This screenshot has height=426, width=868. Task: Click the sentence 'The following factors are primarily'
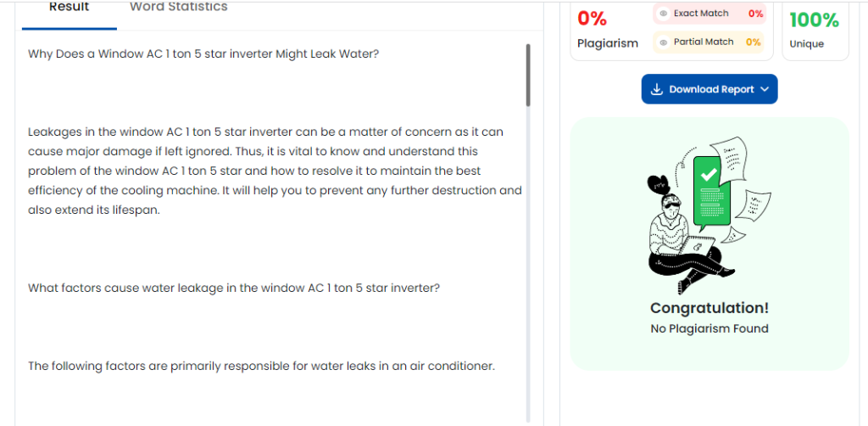coord(261,366)
